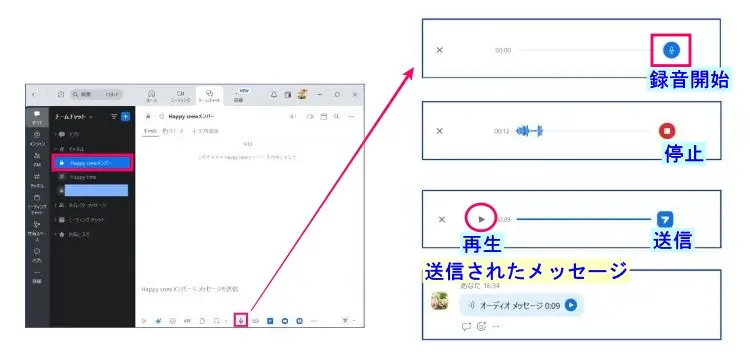750x360 pixels.
Task: Click the microphone audio message icon in compose toolbar
Action: (241, 321)
